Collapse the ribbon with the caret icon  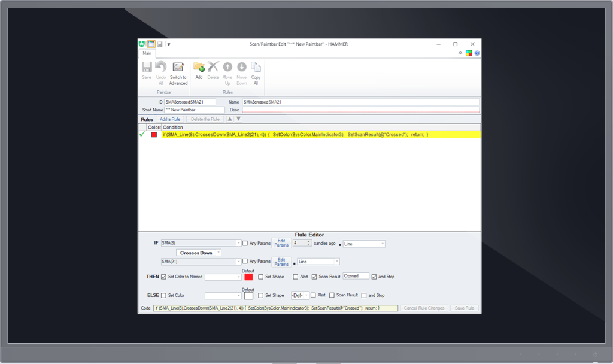(x=460, y=53)
